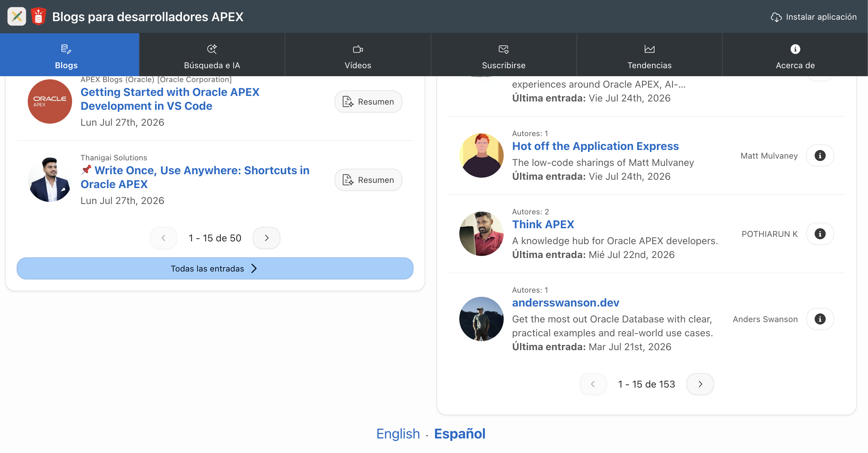The width and height of the screenshot is (868, 453).
Task: Click Resumen for VS Code post
Action: point(368,101)
